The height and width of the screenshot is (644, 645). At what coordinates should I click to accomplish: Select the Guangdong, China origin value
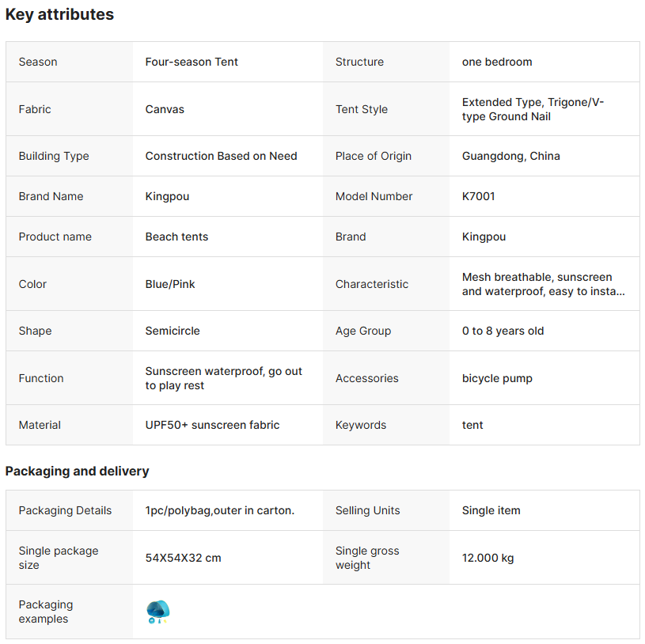click(x=510, y=156)
